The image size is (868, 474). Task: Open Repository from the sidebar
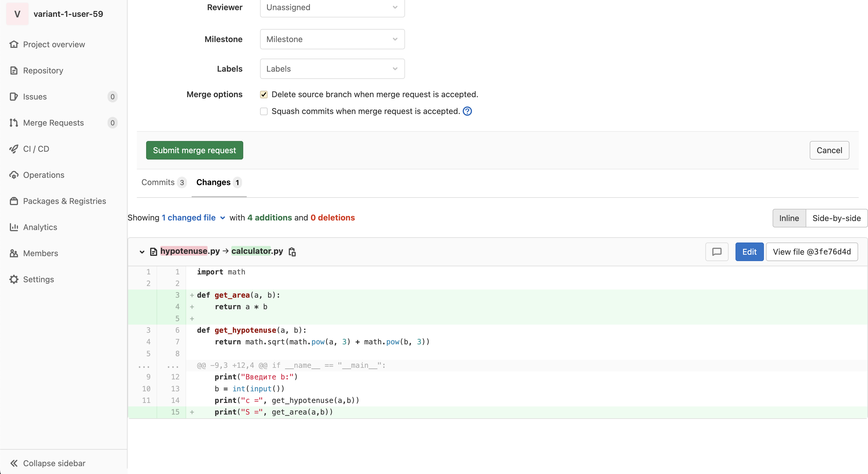[x=43, y=70]
